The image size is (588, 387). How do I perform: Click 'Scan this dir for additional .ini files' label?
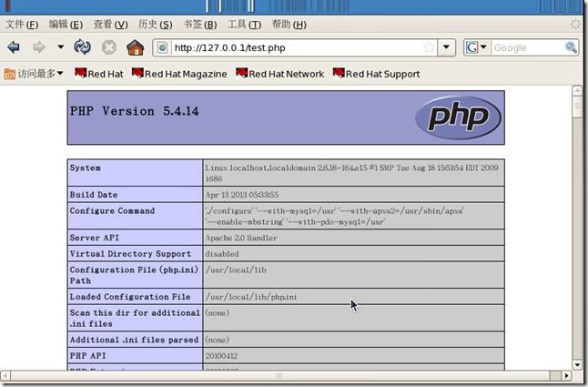(135, 318)
